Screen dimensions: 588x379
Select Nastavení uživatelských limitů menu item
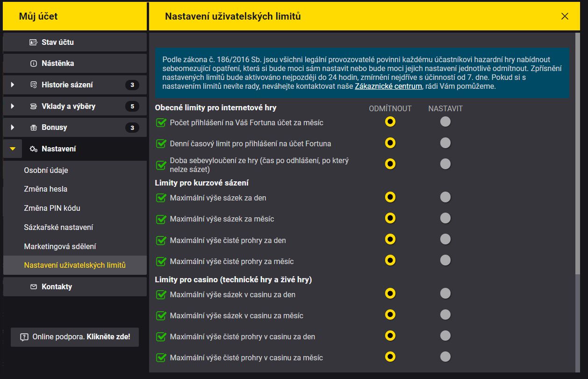[x=75, y=265]
